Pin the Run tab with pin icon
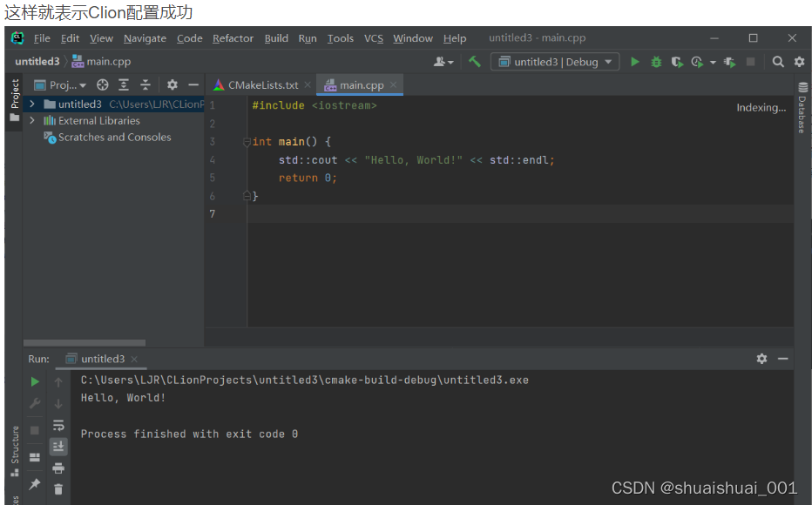The width and height of the screenshot is (812, 505). point(35,484)
